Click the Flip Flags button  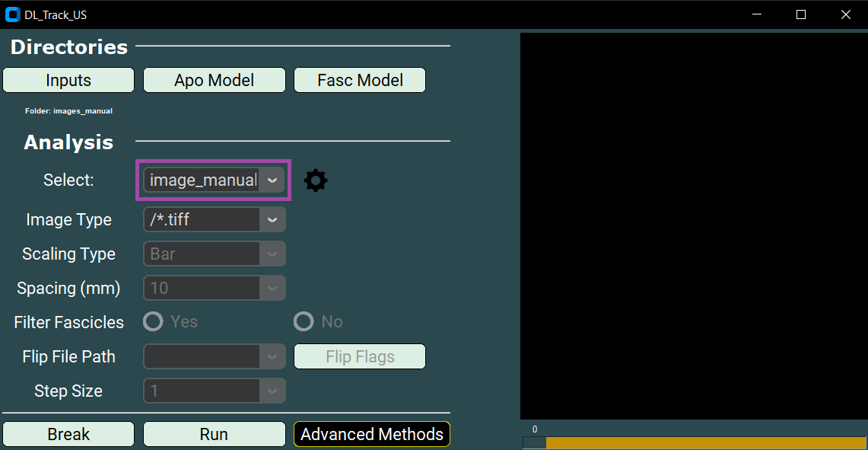coord(359,356)
